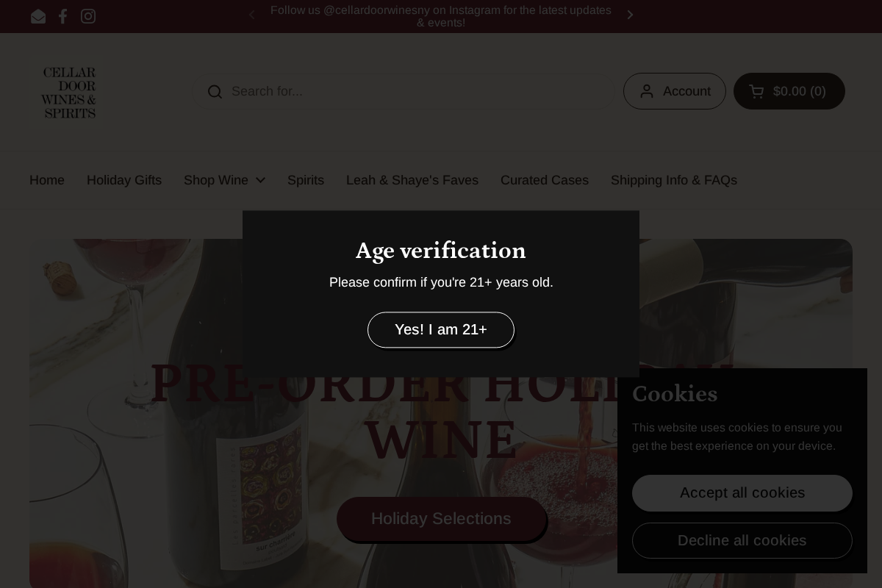Open the Instagram icon
This screenshot has height=588, width=882.
coord(88,16)
